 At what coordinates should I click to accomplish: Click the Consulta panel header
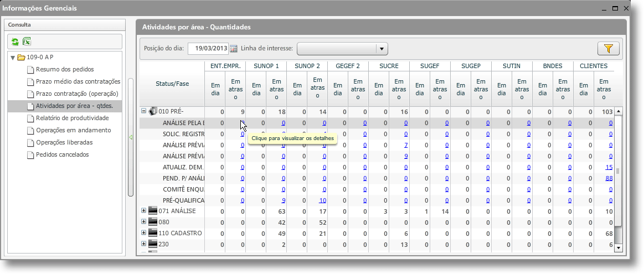point(64,25)
